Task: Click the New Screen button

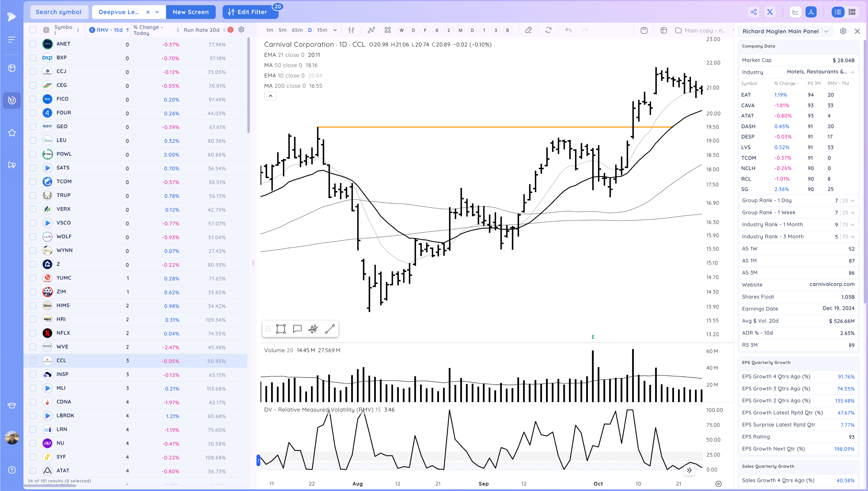Action: click(x=191, y=12)
